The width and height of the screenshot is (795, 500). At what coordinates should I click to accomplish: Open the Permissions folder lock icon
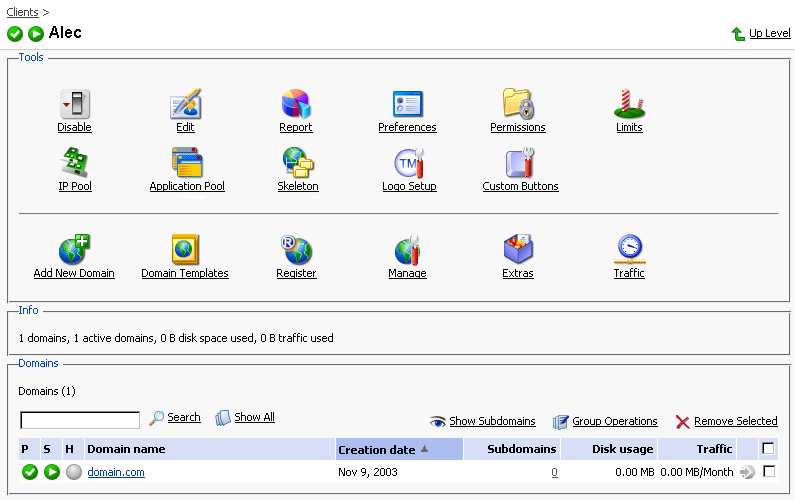(518, 104)
